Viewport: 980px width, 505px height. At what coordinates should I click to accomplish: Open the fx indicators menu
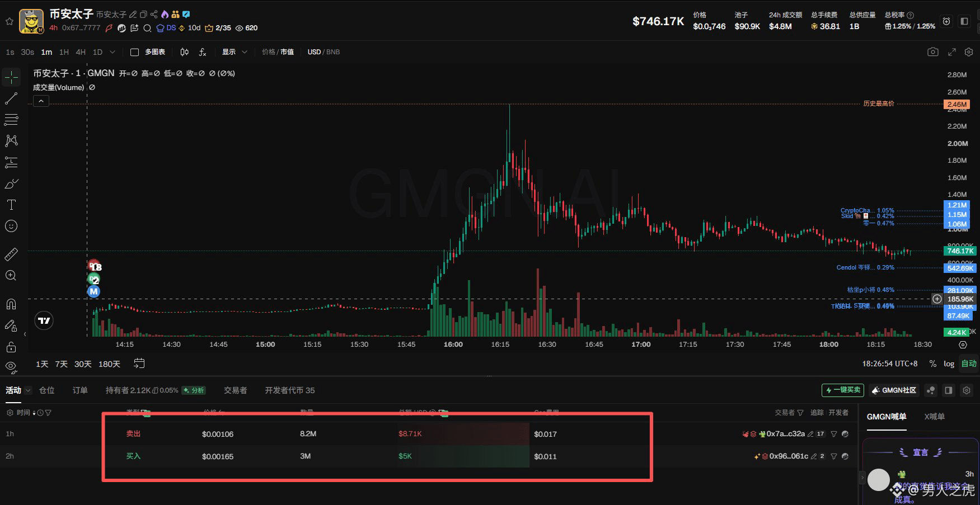pos(203,52)
